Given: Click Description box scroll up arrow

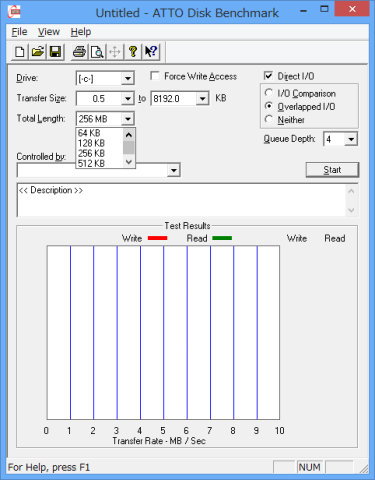Looking at the screenshot, I should coord(351,191).
